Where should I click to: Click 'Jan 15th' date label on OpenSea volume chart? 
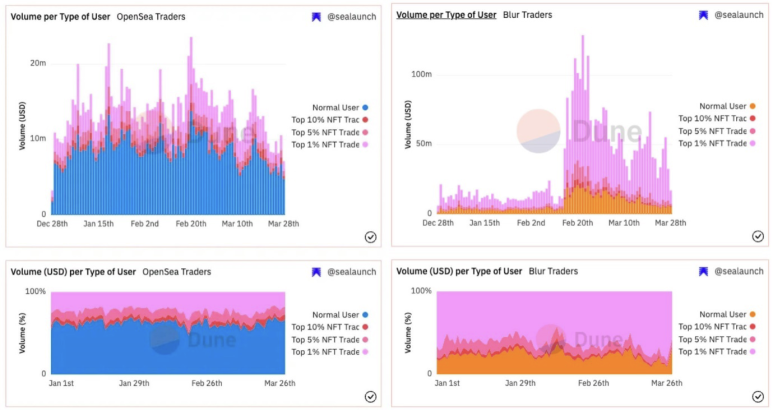click(98, 224)
